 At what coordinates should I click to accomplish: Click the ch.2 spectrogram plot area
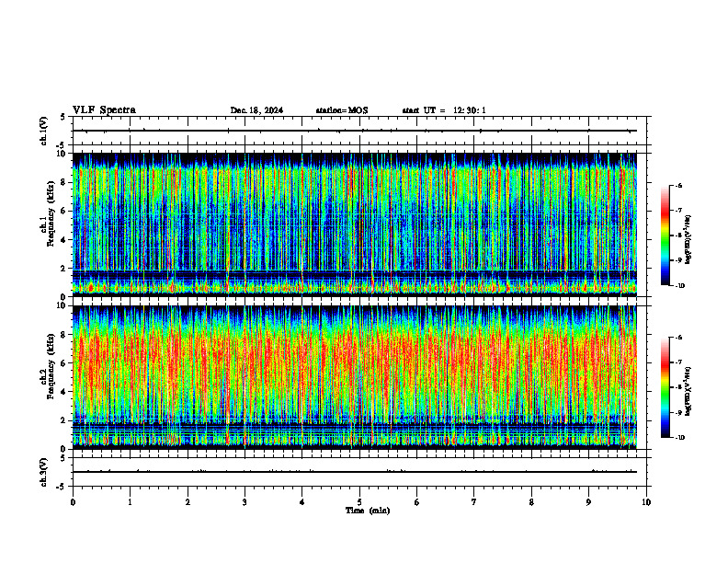tap(354, 377)
